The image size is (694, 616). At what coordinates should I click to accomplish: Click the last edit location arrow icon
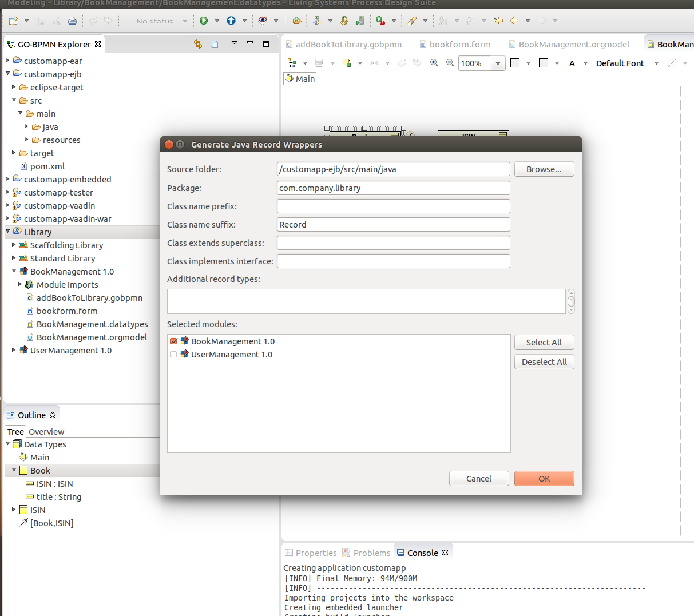[498, 21]
